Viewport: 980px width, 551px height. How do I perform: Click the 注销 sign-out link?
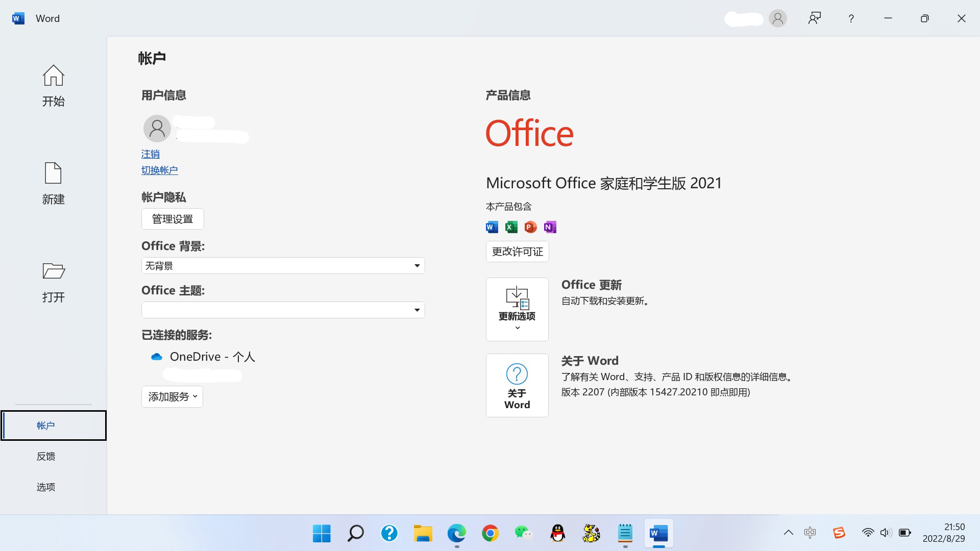151,154
